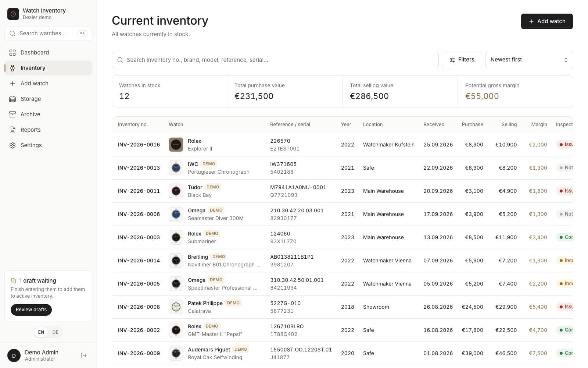Click the Margin column header

click(539, 125)
